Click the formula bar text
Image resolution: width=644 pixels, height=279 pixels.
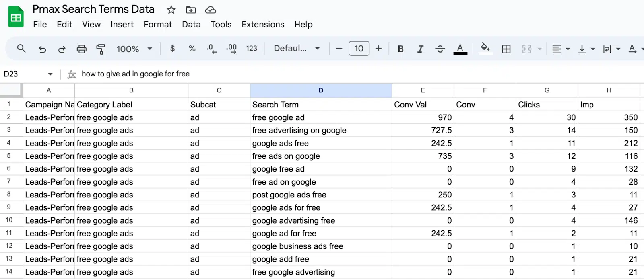[x=135, y=74]
